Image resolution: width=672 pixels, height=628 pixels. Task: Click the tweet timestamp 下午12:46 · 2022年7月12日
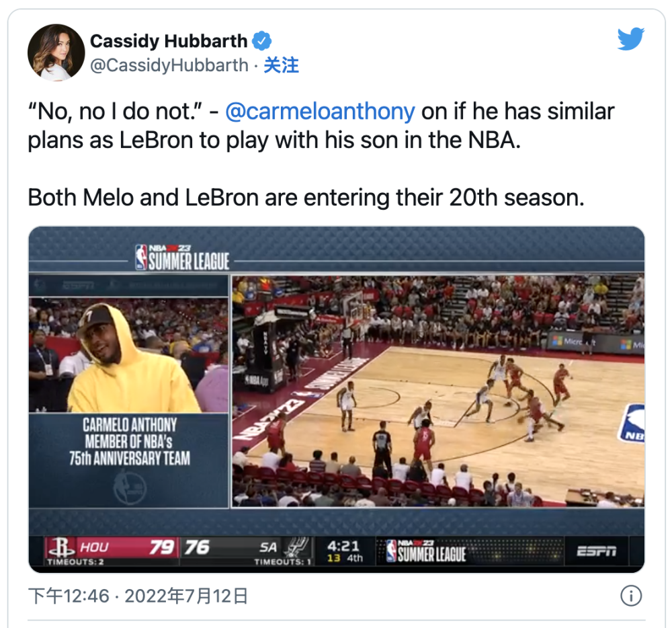pos(138,596)
